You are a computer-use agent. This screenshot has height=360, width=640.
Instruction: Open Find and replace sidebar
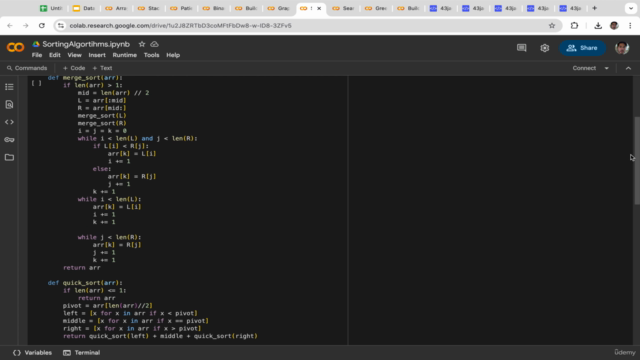coord(9,104)
